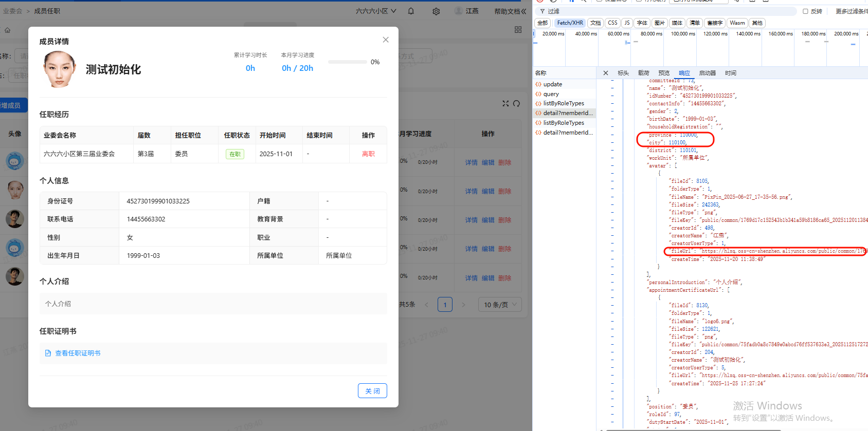Image resolution: width=868 pixels, height=431 pixels.
Task: Open the notification bell icon
Action: tap(411, 11)
